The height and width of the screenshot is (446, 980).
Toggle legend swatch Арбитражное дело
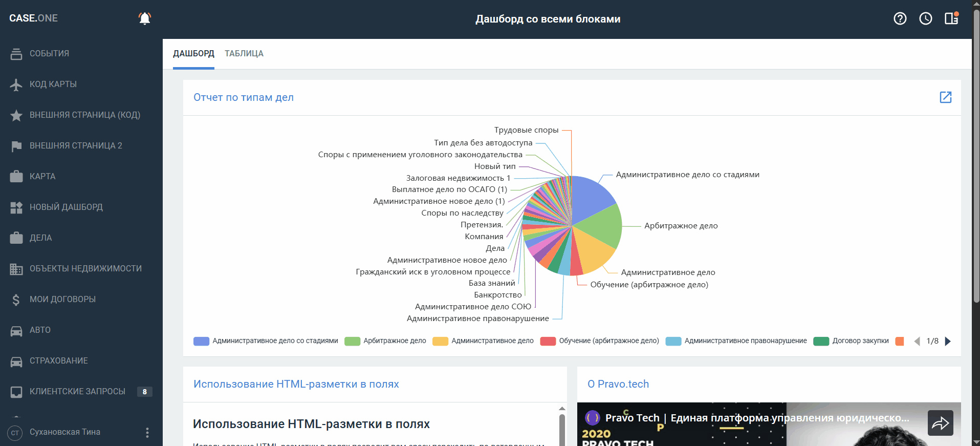[x=352, y=341]
